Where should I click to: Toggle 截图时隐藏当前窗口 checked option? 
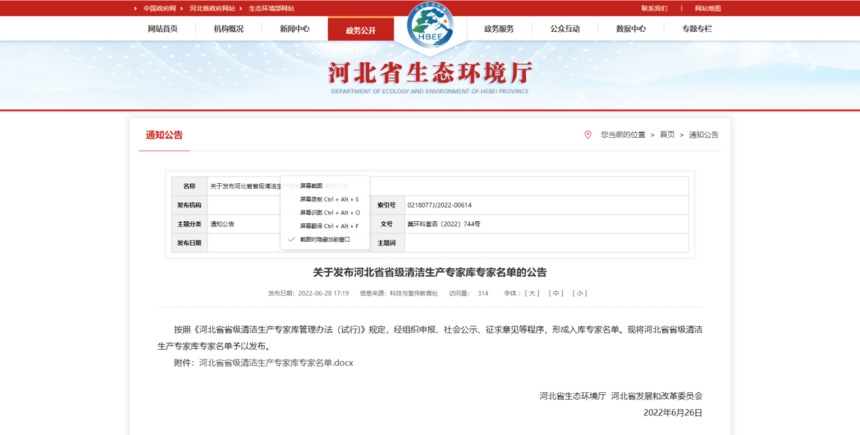pos(324,240)
